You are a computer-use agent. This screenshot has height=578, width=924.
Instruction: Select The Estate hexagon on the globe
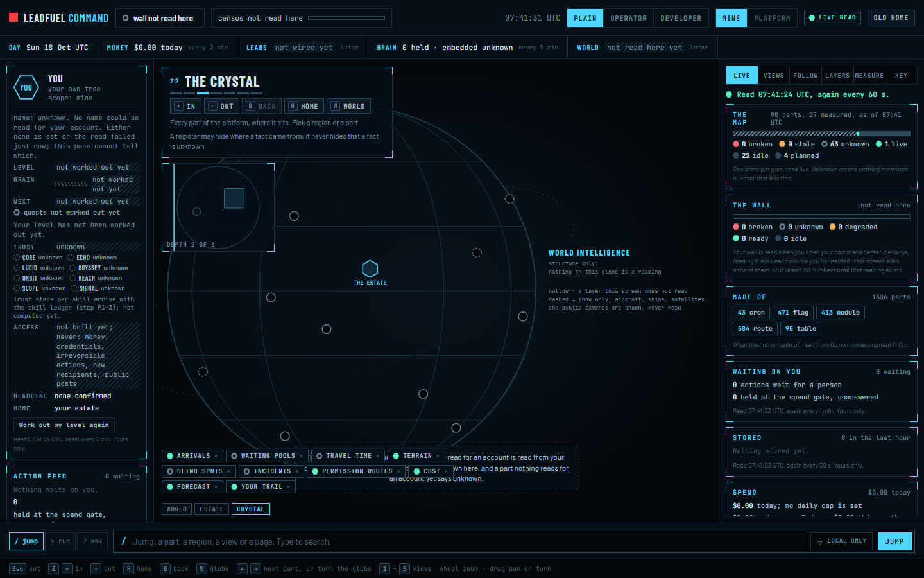point(370,268)
